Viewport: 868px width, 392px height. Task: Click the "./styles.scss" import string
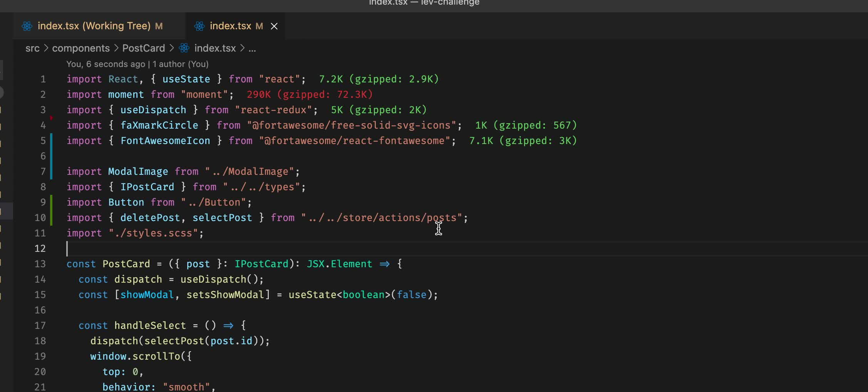click(153, 233)
